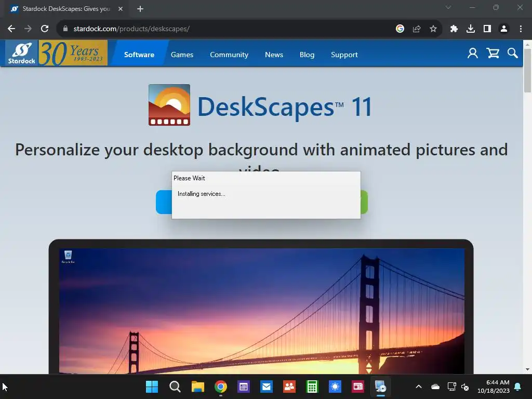Click muted volume tray icon
Viewport: 532px width, 399px height.
point(465,387)
